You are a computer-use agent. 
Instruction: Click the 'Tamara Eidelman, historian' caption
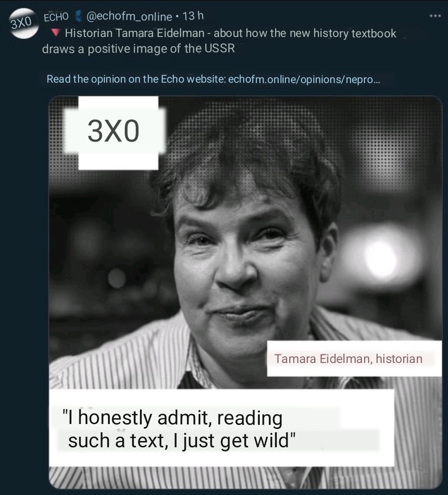click(x=348, y=359)
